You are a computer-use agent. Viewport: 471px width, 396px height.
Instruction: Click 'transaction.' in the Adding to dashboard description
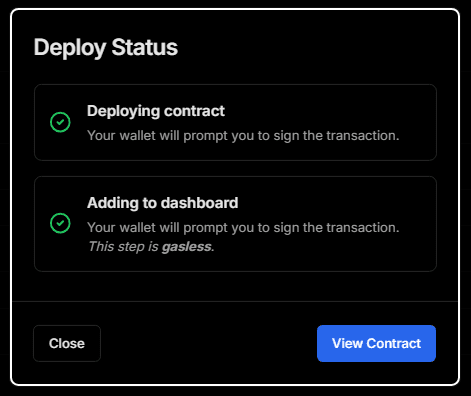pyautogui.click(x=363, y=228)
